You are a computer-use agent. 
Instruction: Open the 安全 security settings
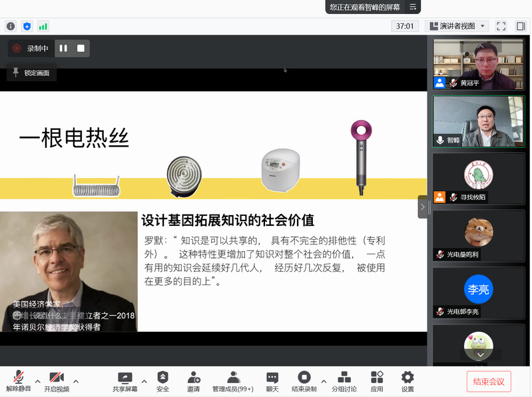[162, 381]
